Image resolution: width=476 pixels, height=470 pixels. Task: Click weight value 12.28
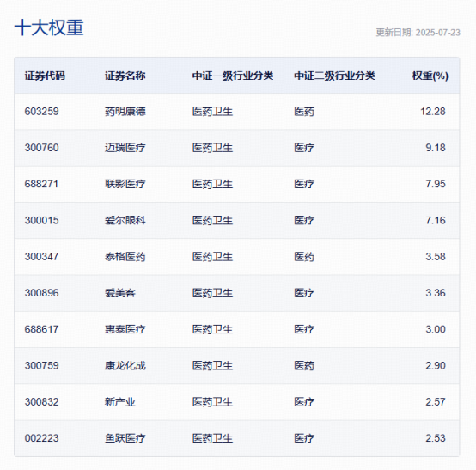[433, 112]
